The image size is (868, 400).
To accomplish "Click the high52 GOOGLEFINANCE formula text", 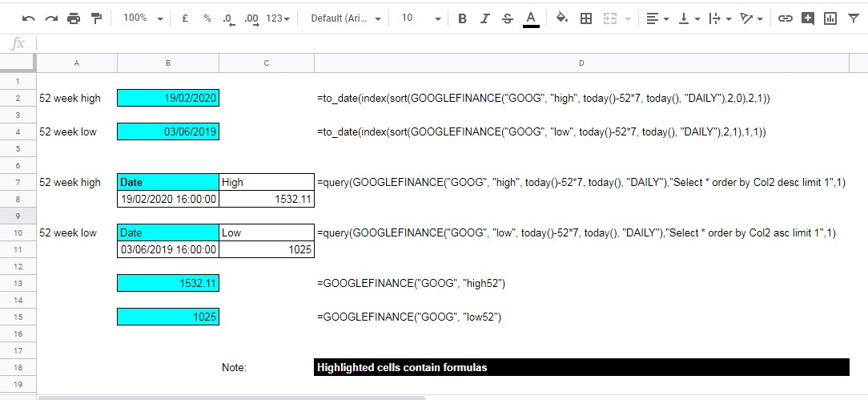I will click(x=411, y=284).
